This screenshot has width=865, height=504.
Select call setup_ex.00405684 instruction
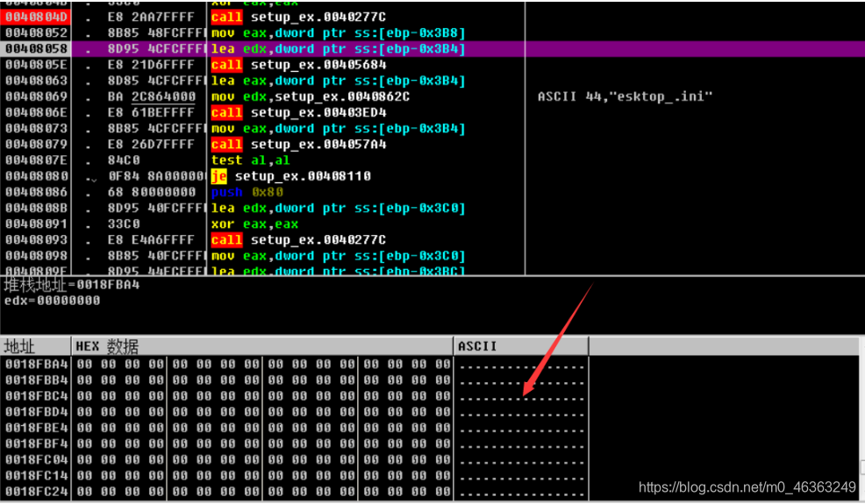click(298, 65)
